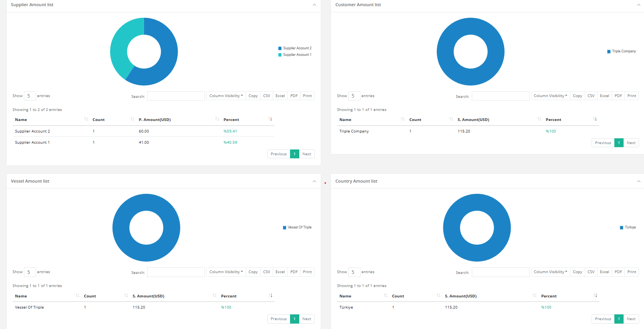Sort Supplier list by Name column icon

click(x=86, y=119)
